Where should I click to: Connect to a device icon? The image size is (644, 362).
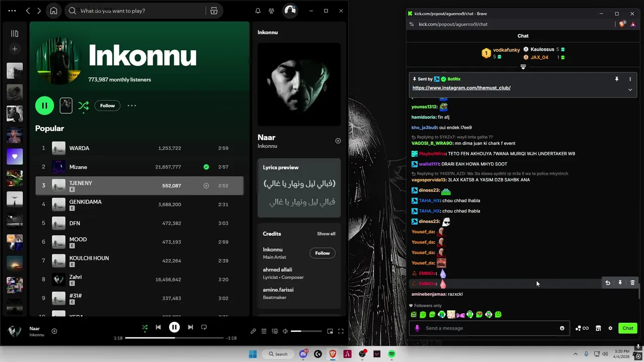pos(275,331)
